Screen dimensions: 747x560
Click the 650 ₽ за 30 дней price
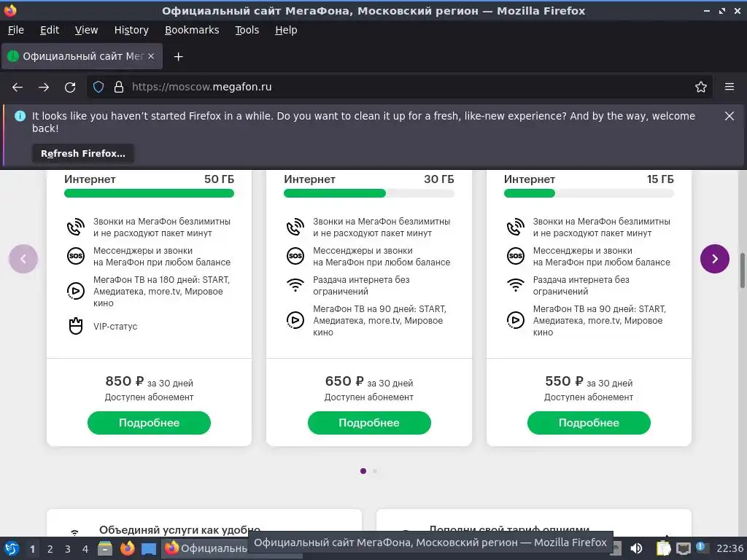[x=369, y=382]
